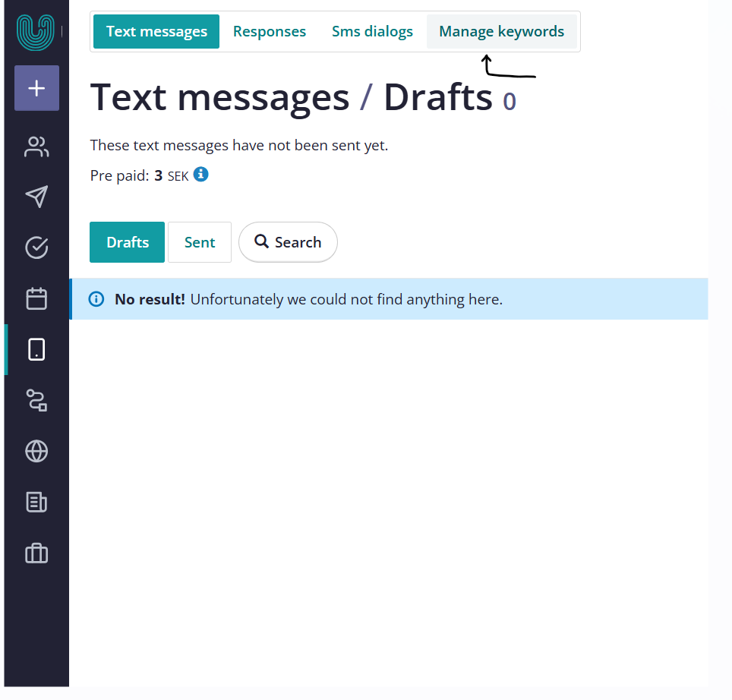The width and height of the screenshot is (732, 700).
Task: Click the app logo in the sidebar
Action: coord(36,32)
